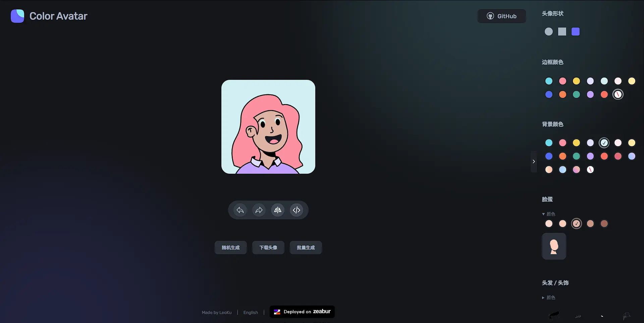Collapse the face 颜色 section
The width and height of the screenshot is (644, 323).
(x=549, y=214)
